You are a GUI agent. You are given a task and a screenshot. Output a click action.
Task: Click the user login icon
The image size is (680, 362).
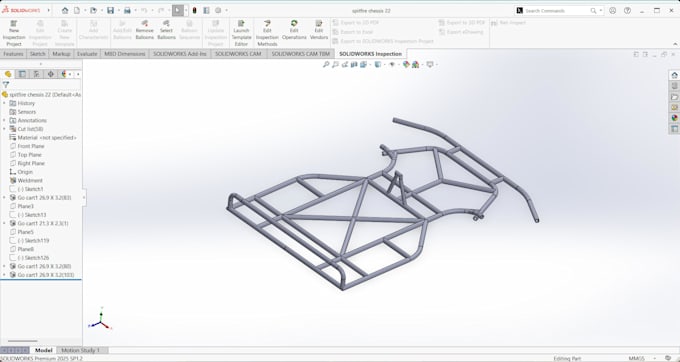point(612,10)
